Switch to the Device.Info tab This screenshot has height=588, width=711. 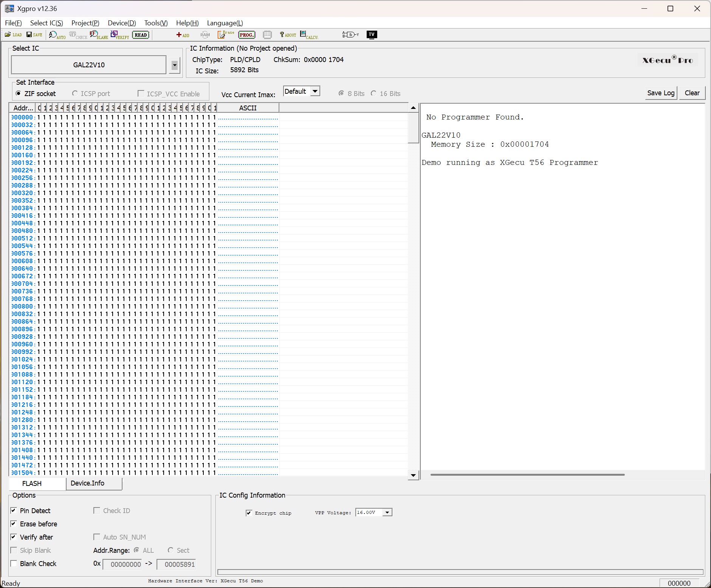pos(87,483)
